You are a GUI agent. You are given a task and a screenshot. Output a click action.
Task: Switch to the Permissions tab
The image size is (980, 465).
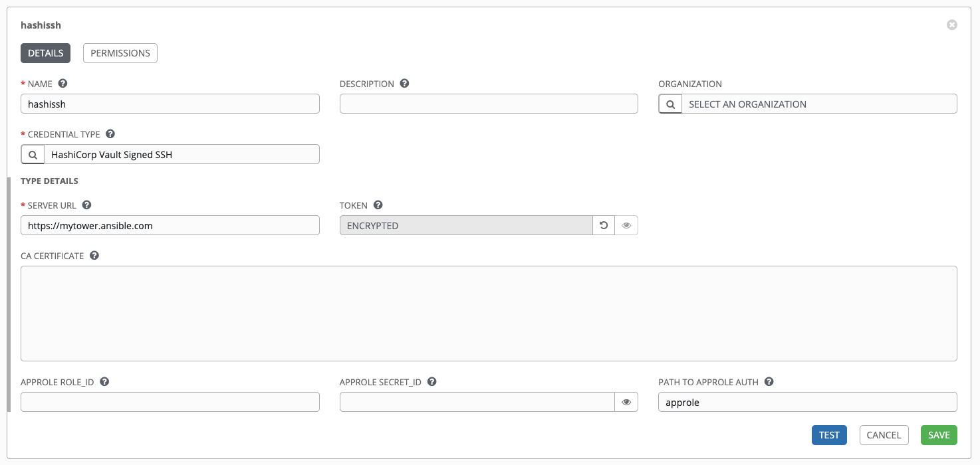pyautogui.click(x=120, y=53)
